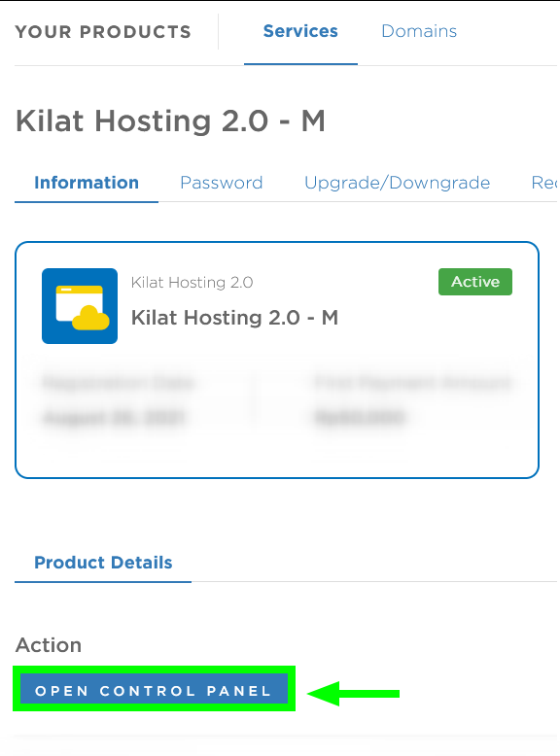
Task: Open the Password tab
Action: pos(222,183)
